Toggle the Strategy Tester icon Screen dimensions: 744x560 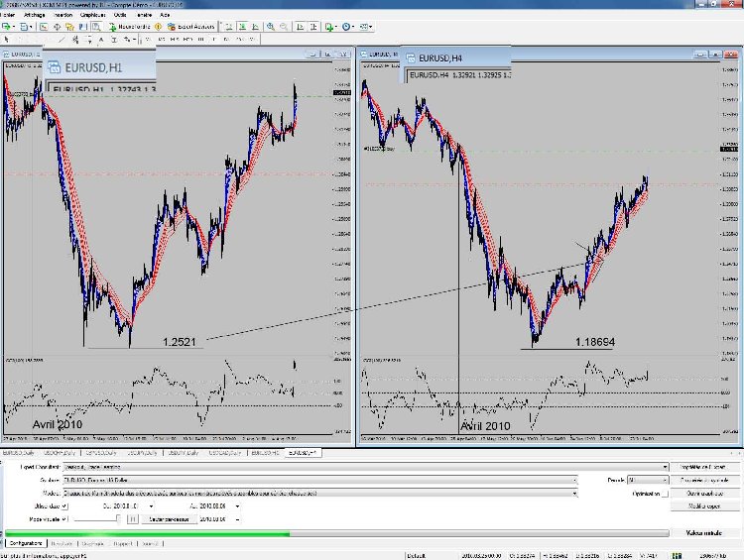[96, 27]
